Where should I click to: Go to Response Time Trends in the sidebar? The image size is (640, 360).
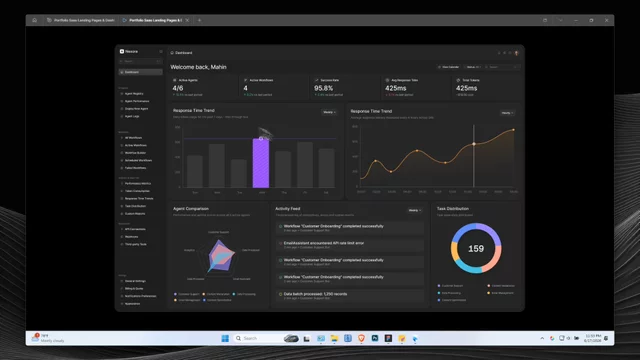pyautogui.click(x=139, y=198)
